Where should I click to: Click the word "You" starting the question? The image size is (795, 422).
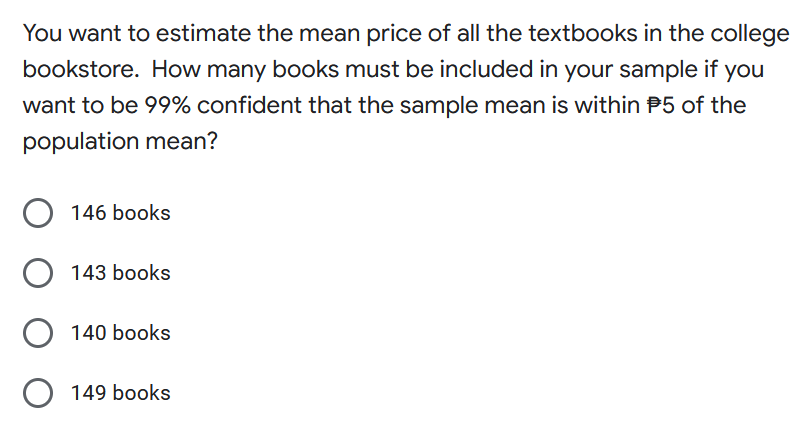tap(40, 34)
